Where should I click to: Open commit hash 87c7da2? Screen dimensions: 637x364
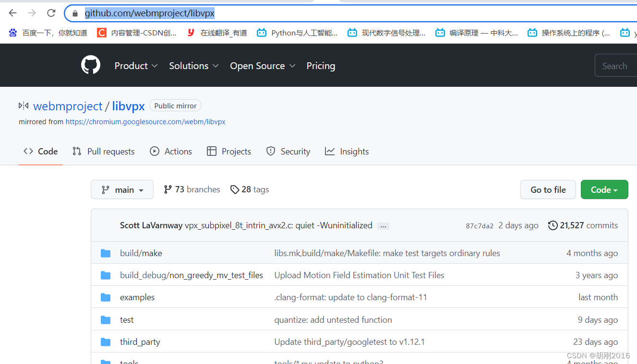pyautogui.click(x=480, y=226)
